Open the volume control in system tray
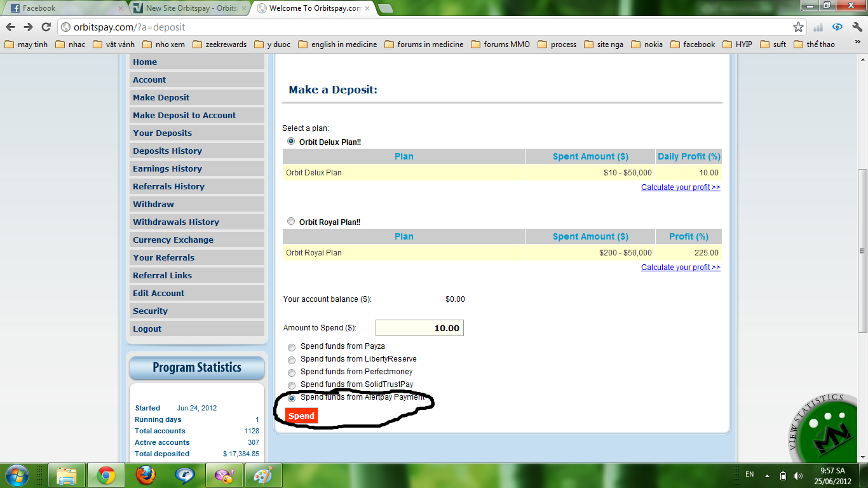The height and width of the screenshot is (488, 868). (798, 475)
